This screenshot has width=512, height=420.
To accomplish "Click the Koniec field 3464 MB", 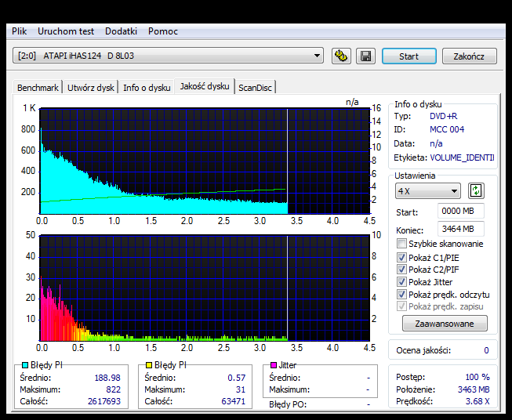I will pos(461,229).
